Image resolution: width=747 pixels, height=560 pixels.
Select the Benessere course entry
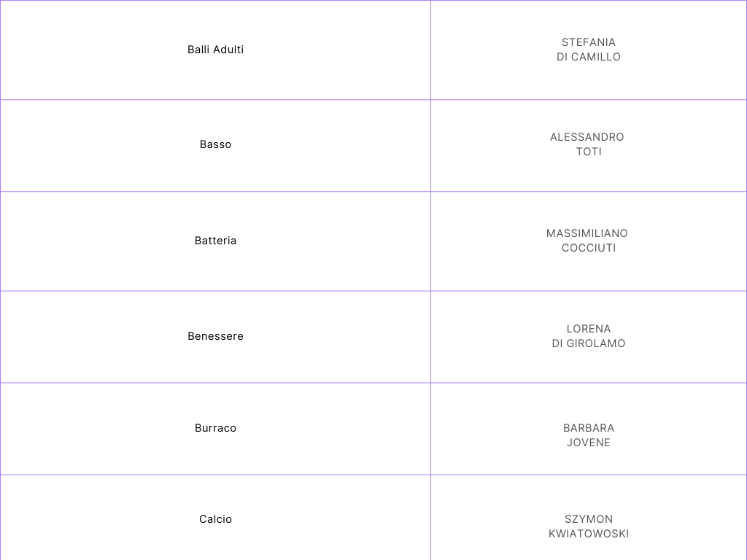pyautogui.click(x=215, y=336)
